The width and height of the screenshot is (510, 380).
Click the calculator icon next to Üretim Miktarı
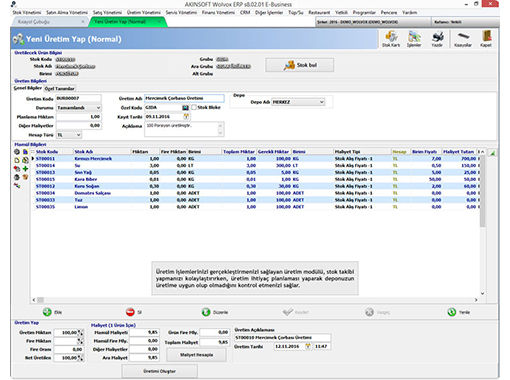(x=80, y=332)
